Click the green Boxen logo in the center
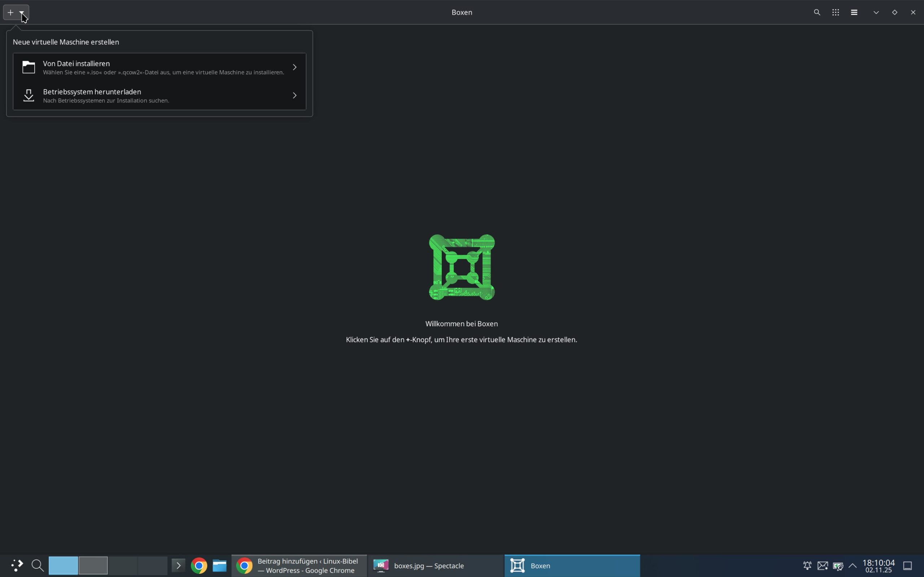Viewport: 924px width, 577px height. tap(462, 267)
